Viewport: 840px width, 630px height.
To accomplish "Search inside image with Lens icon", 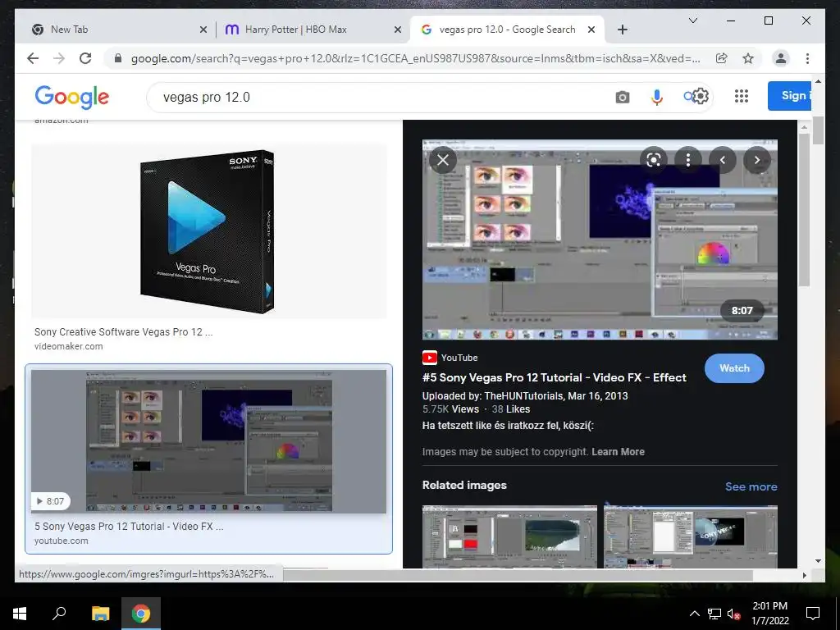I will pos(654,160).
